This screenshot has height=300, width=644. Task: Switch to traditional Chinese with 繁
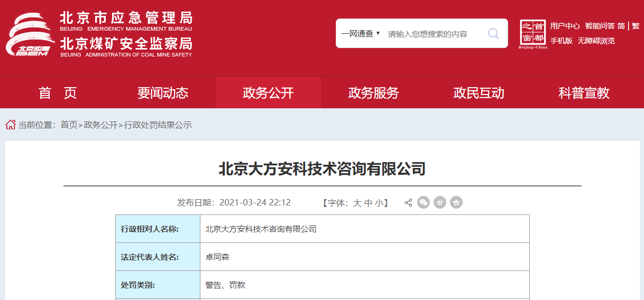coord(636,26)
